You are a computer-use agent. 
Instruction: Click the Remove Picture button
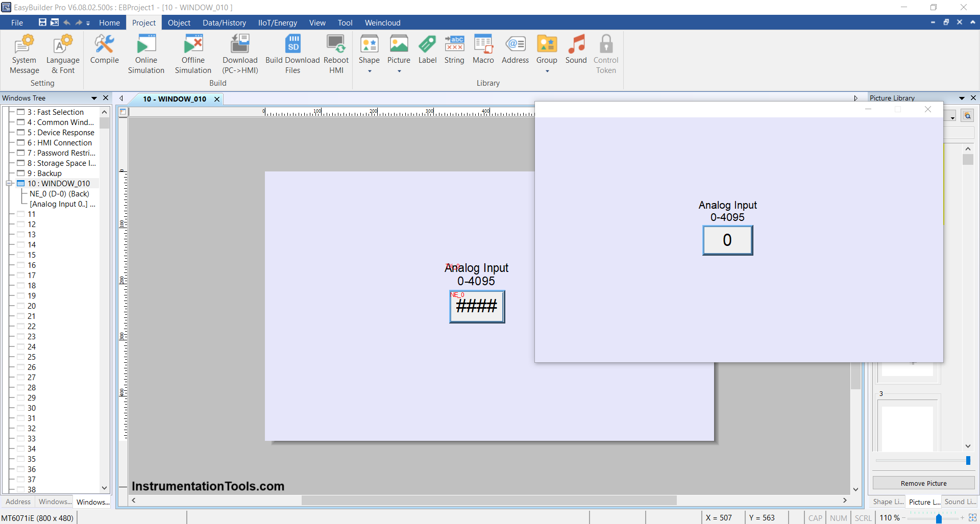(x=923, y=483)
